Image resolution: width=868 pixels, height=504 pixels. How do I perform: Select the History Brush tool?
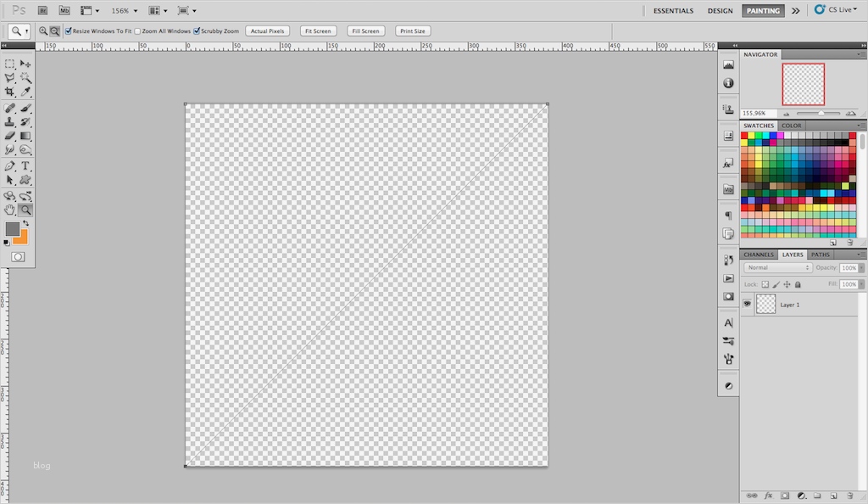click(25, 122)
